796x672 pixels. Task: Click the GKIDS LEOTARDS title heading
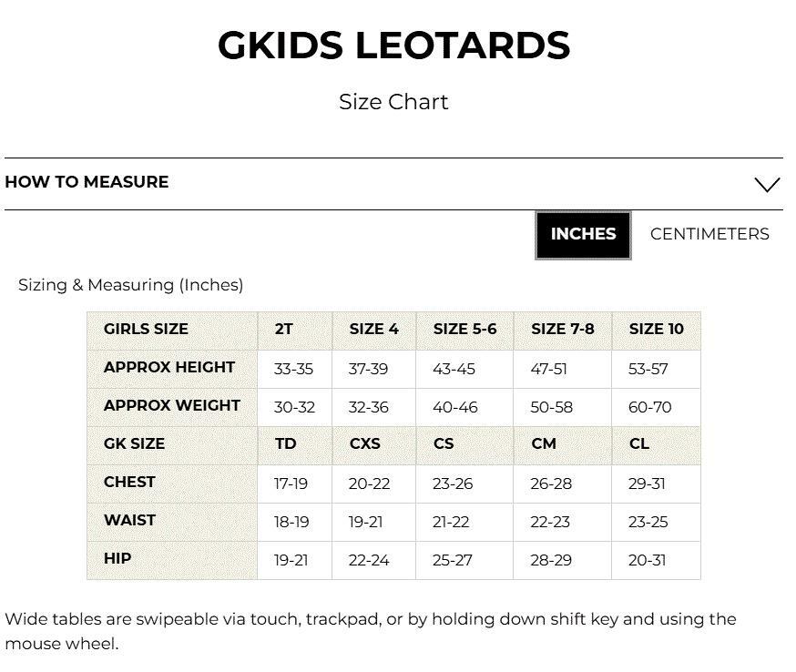[x=394, y=46]
